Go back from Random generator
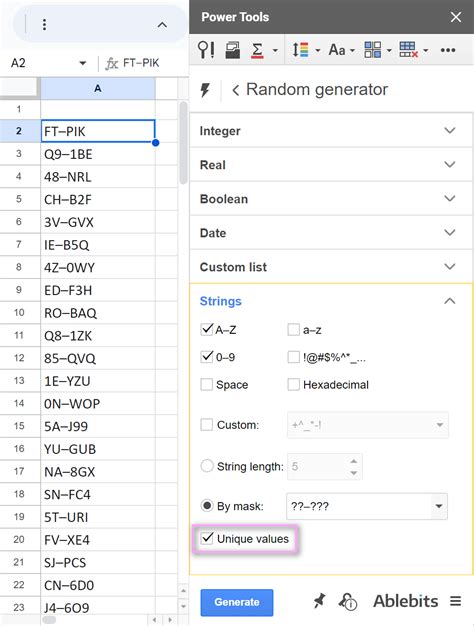This screenshot has height=626, width=474. click(236, 90)
